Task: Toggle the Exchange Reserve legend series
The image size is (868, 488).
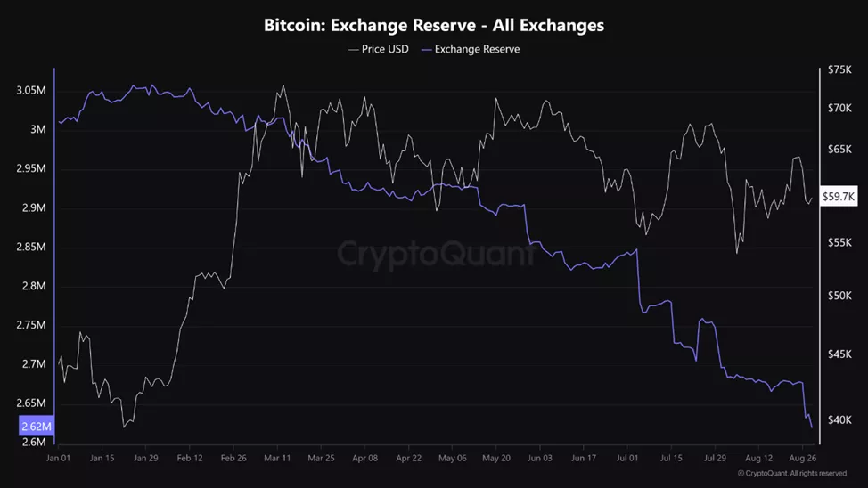Action: click(477, 49)
